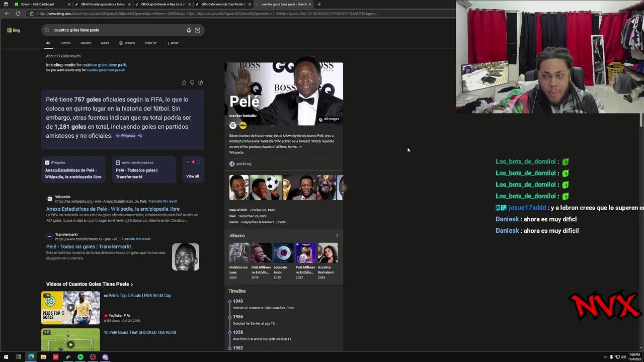Click the second taskbar icon next to Start
644x362 pixels.
point(19,357)
